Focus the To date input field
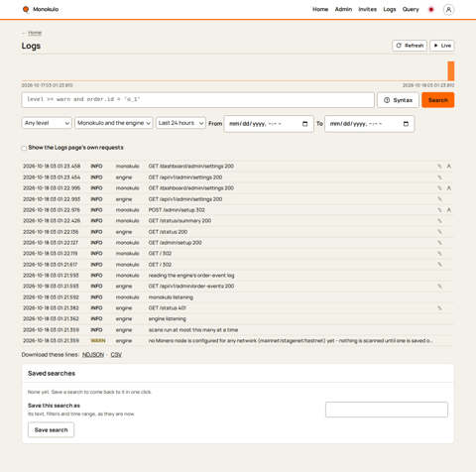This screenshot has height=472, width=476. [369, 124]
